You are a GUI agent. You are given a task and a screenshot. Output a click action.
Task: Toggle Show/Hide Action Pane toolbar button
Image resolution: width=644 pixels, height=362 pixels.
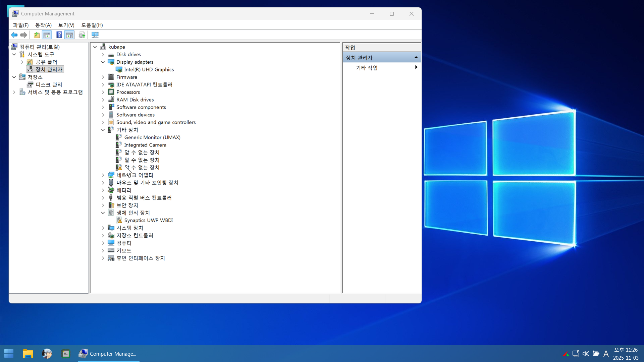(69, 35)
